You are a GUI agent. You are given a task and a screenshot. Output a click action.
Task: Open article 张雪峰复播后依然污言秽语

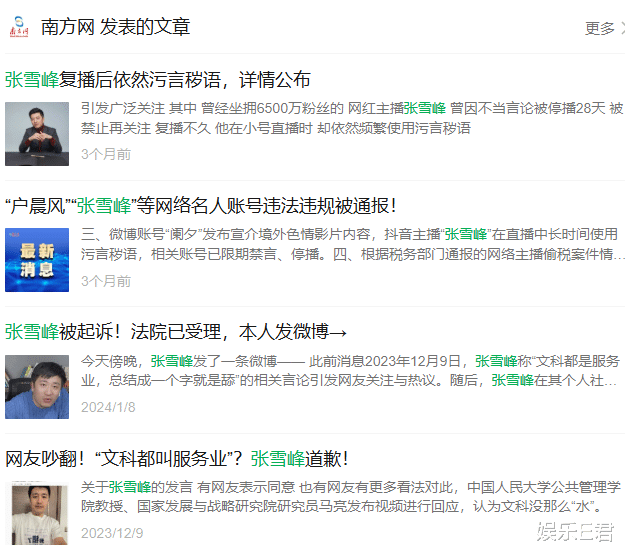coord(157,79)
